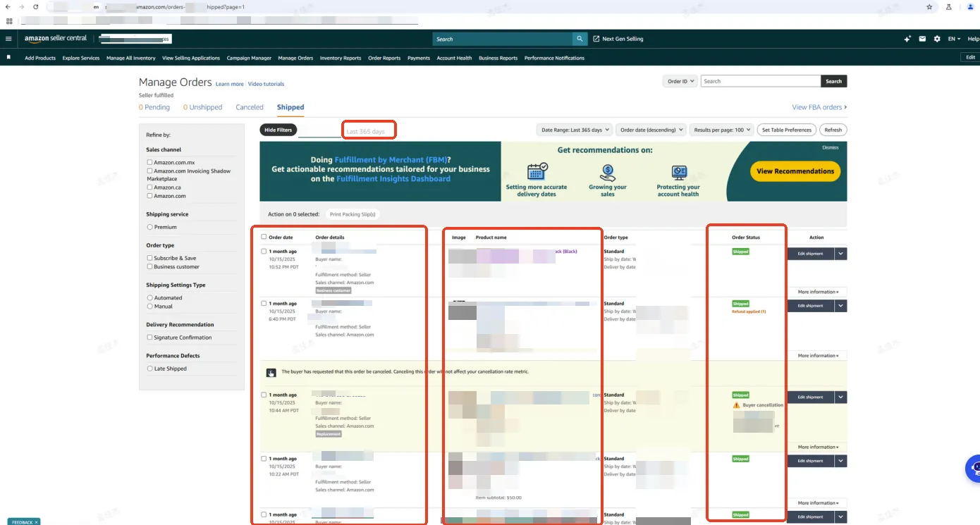This screenshot has height=525, width=980.
Task: Open the View FBA orders link
Action: click(819, 107)
